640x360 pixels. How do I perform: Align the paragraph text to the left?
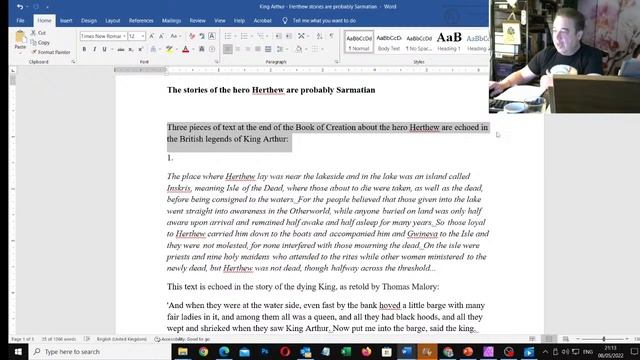[x=228, y=49]
